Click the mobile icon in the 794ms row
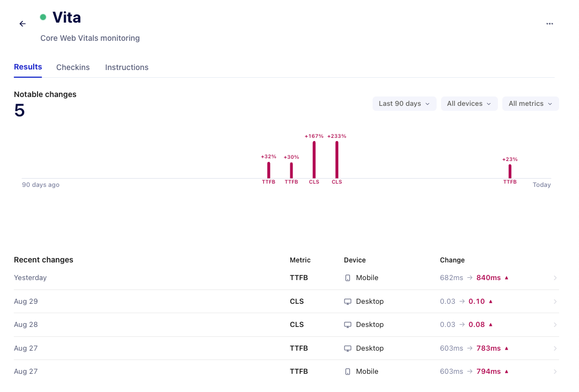Viewport: 579px width, 392px height. point(348,372)
